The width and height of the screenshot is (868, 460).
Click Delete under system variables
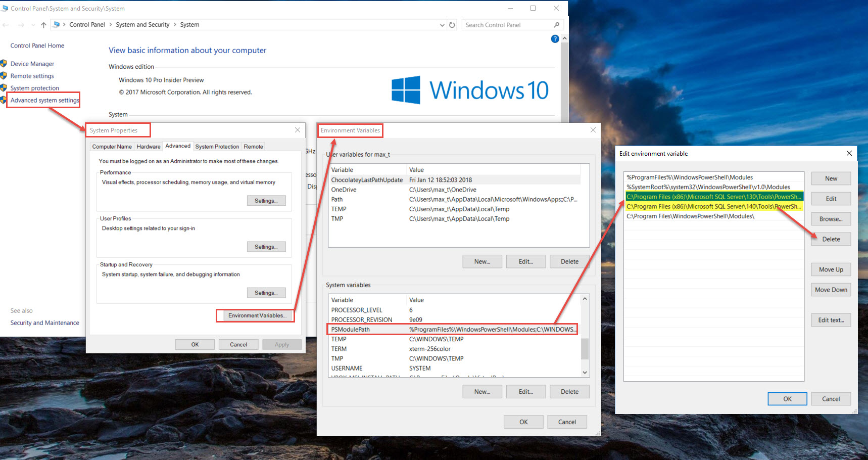(569, 392)
